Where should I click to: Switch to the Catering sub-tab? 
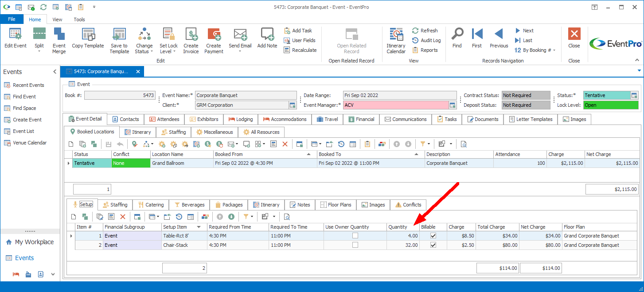point(151,205)
